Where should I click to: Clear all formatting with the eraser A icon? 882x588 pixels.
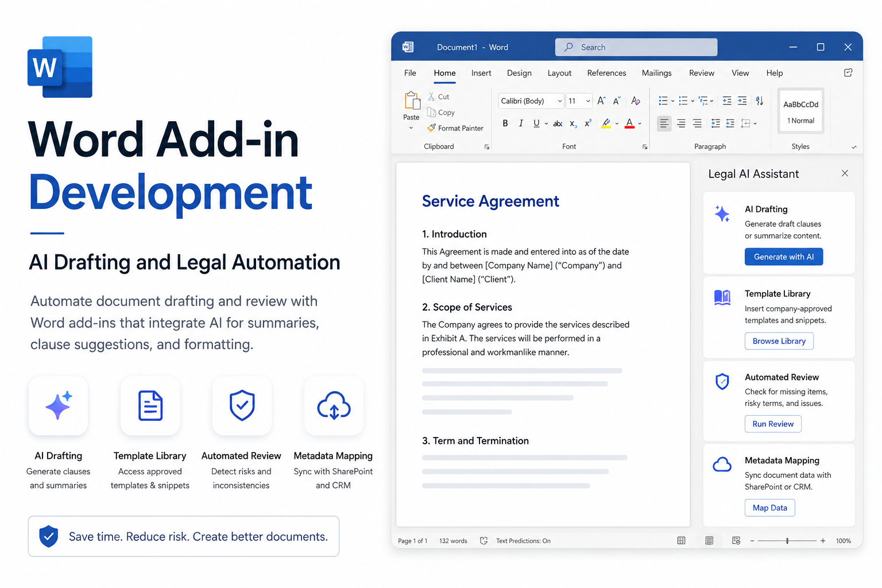tap(636, 100)
